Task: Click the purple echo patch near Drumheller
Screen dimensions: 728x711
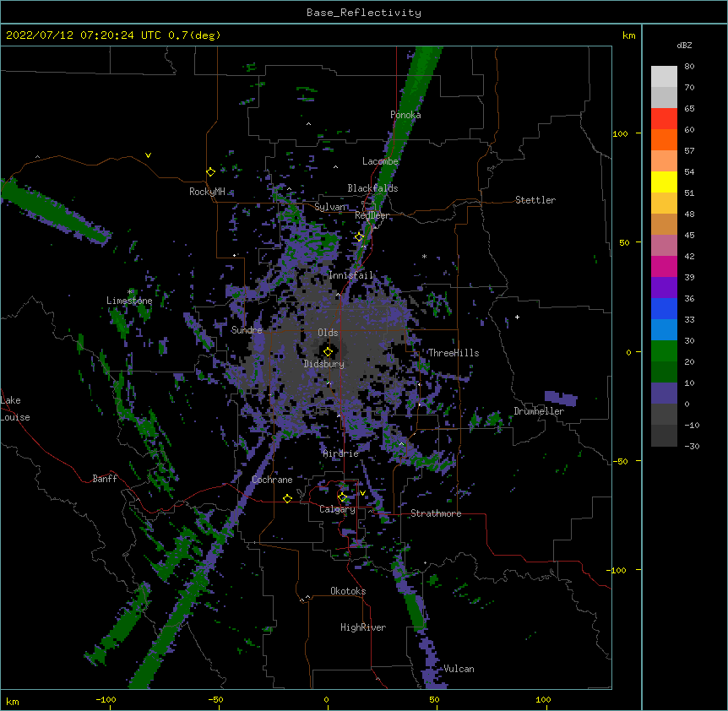Action: (561, 399)
